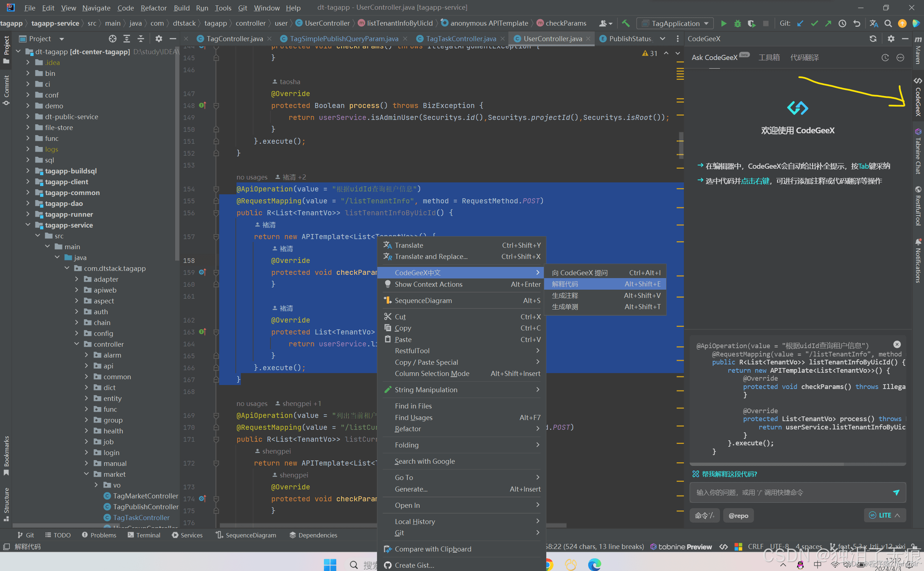Viewport: 924px width, 571px height.
Task: Click the @repo button
Action: pyautogui.click(x=738, y=515)
